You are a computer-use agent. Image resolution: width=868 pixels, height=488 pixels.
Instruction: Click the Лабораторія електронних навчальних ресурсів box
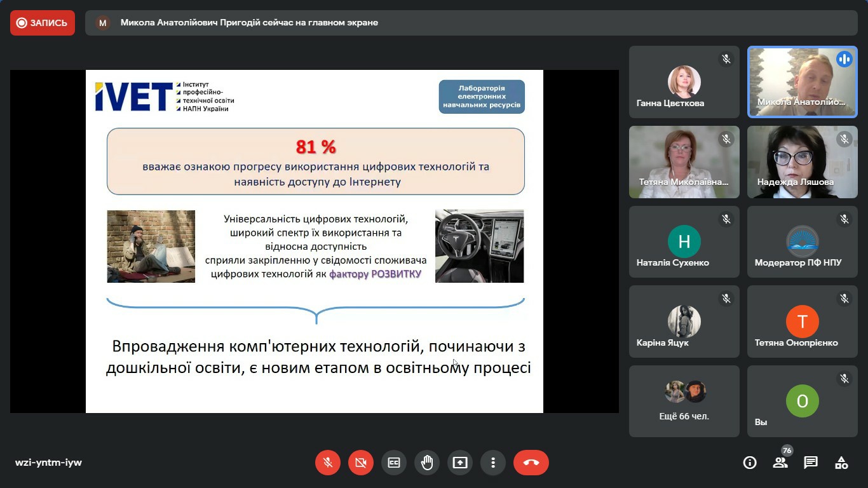pos(482,97)
